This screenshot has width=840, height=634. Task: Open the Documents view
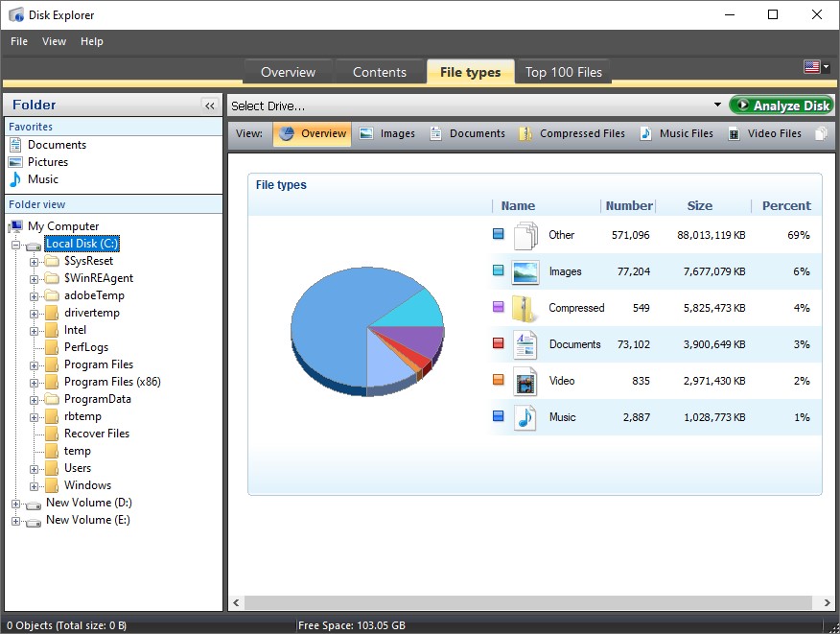pos(467,133)
